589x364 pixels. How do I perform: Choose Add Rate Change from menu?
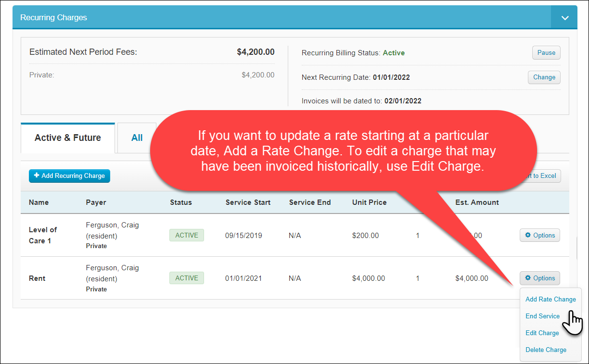click(551, 299)
